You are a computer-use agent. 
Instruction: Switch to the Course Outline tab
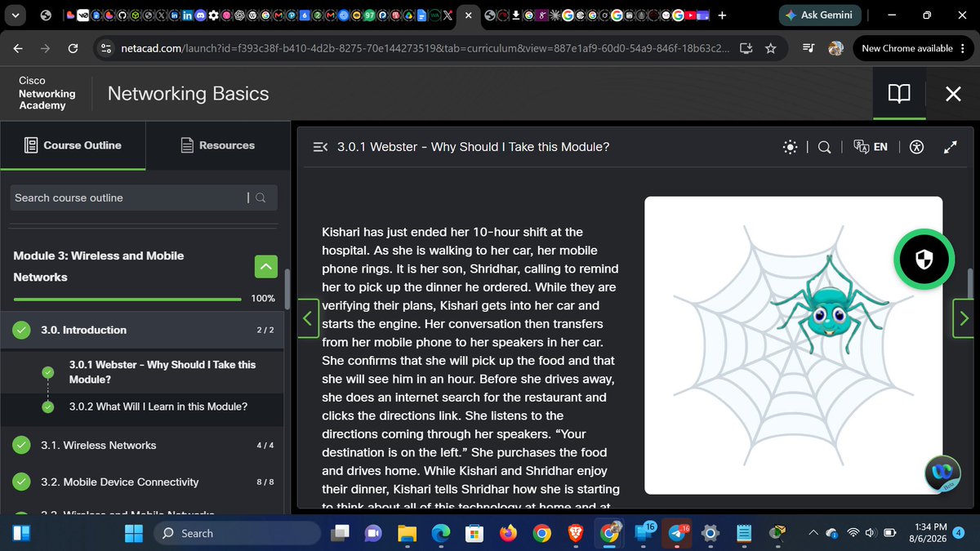(73, 145)
